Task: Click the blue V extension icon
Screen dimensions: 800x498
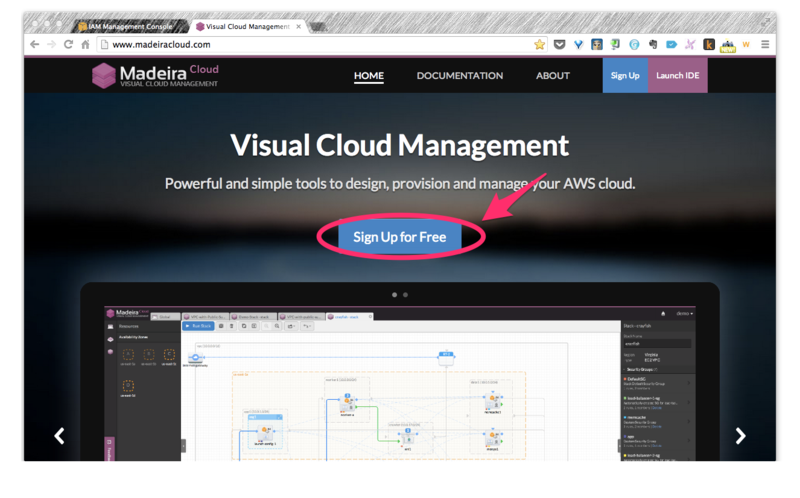Action: (x=578, y=44)
